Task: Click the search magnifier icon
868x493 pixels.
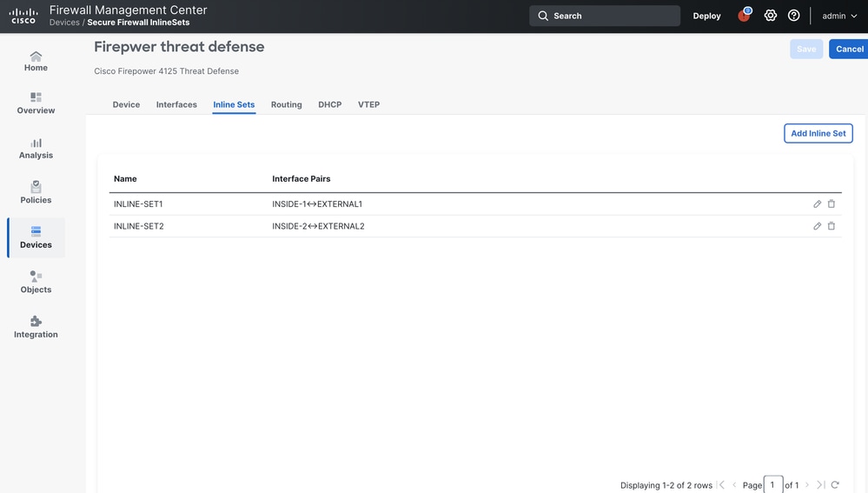Action: [x=543, y=16]
